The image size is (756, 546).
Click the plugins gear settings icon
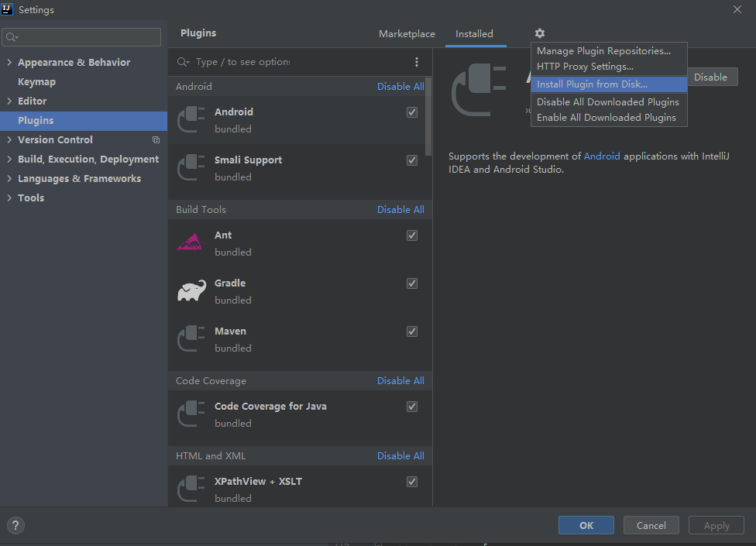540,33
